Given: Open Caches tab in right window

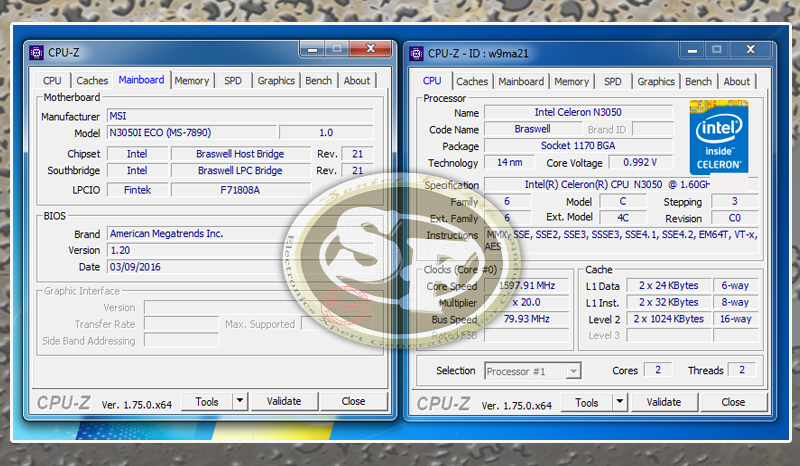Looking at the screenshot, I should [x=472, y=82].
